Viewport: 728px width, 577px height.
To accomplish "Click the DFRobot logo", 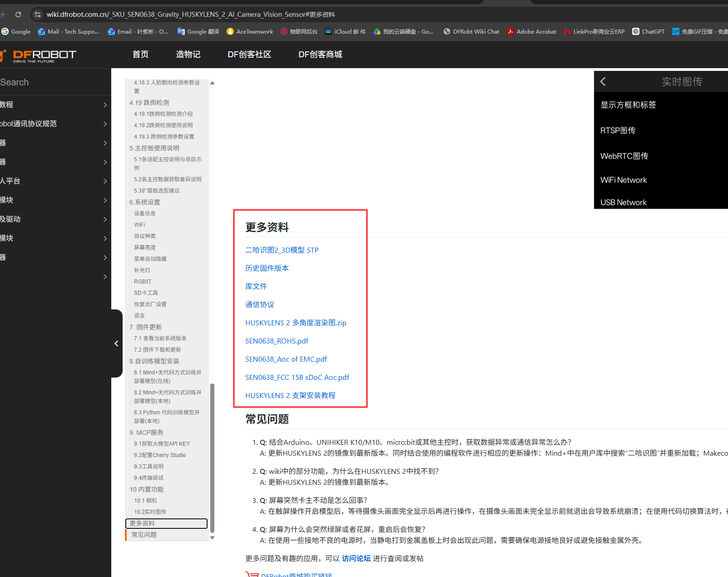I will (39, 56).
